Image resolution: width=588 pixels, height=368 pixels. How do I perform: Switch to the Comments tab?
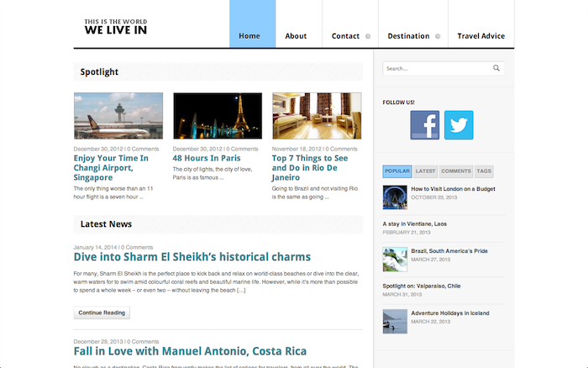[456, 171]
